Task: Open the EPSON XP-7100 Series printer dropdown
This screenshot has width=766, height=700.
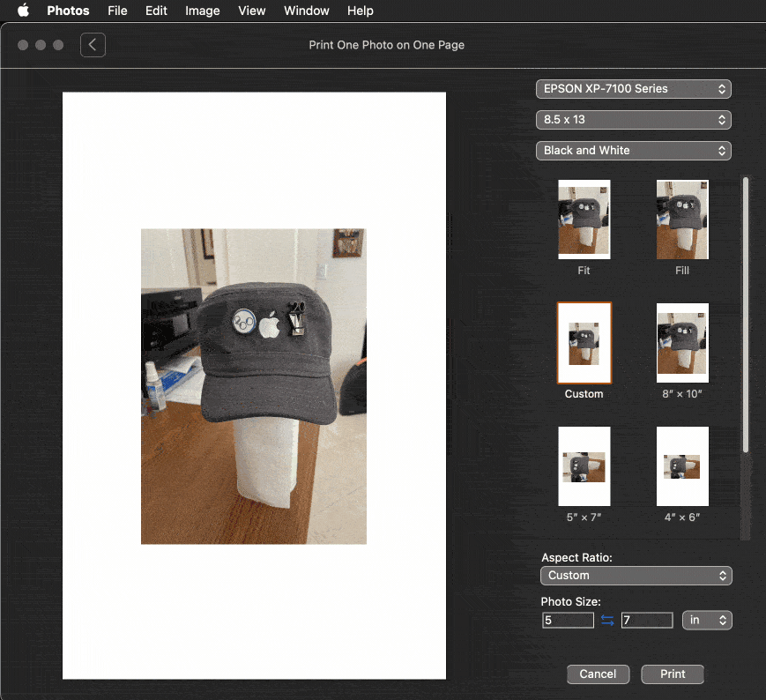Action: pyautogui.click(x=633, y=89)
